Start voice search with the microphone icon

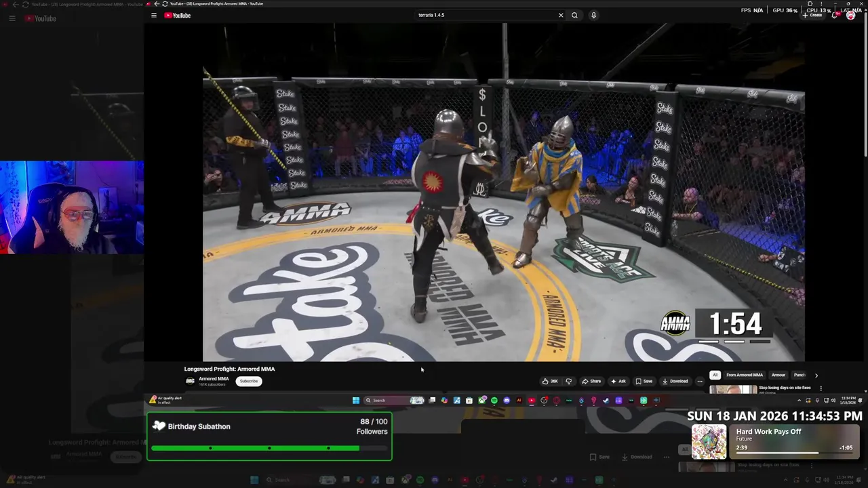(x=593, y=15)
